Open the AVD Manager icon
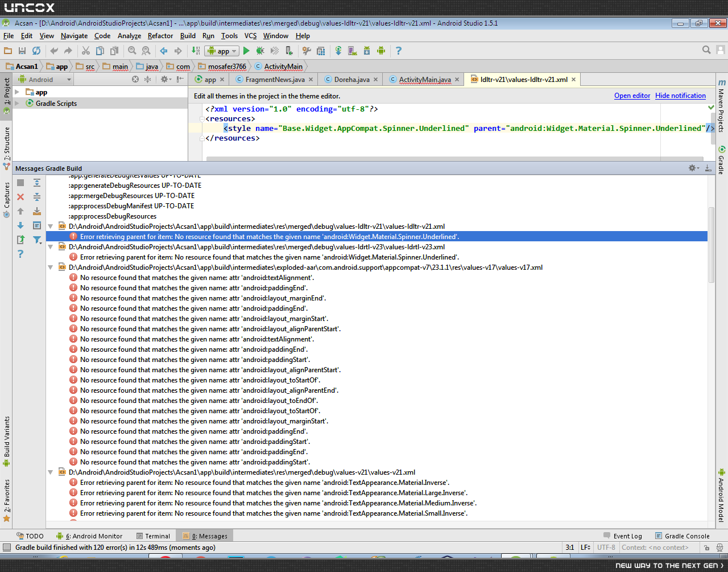Screen dimensions: 728x572 pos(352,51)
